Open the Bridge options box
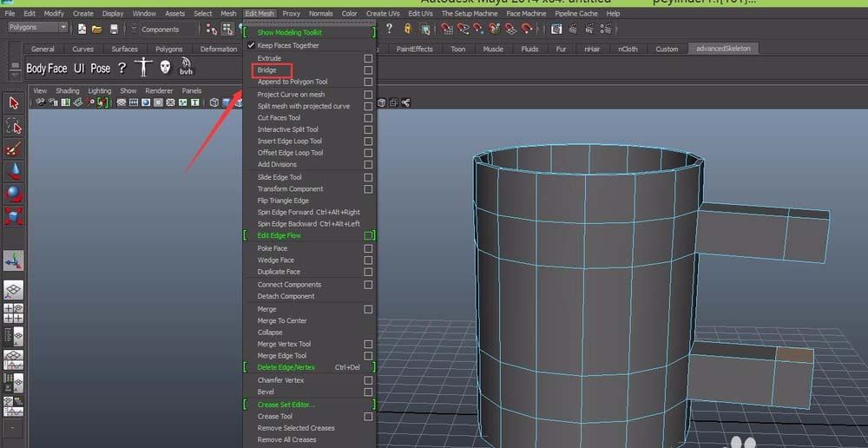 click(369, 70)
